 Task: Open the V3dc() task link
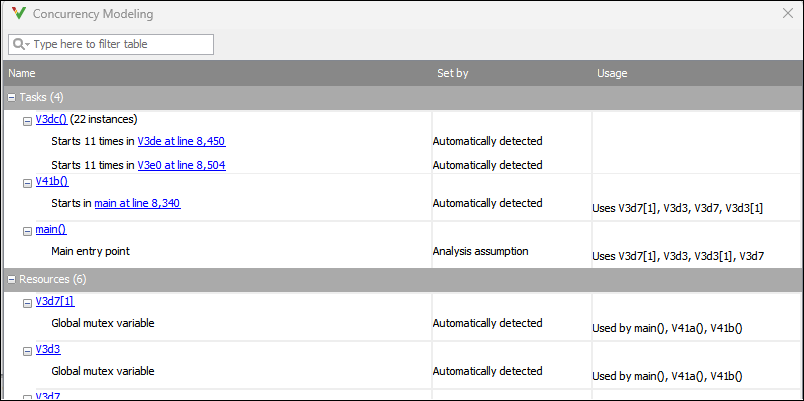pyautogui.click(x=52, y=119)
